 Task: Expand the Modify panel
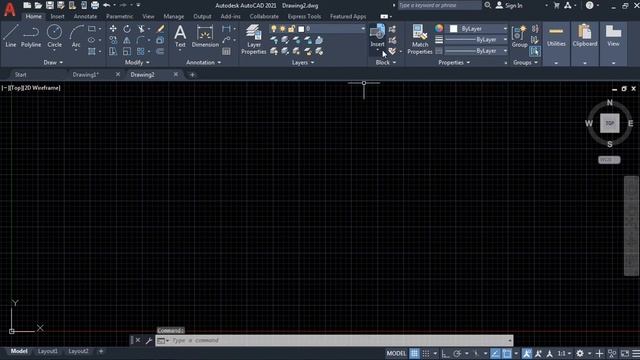(x=137, y=62)
